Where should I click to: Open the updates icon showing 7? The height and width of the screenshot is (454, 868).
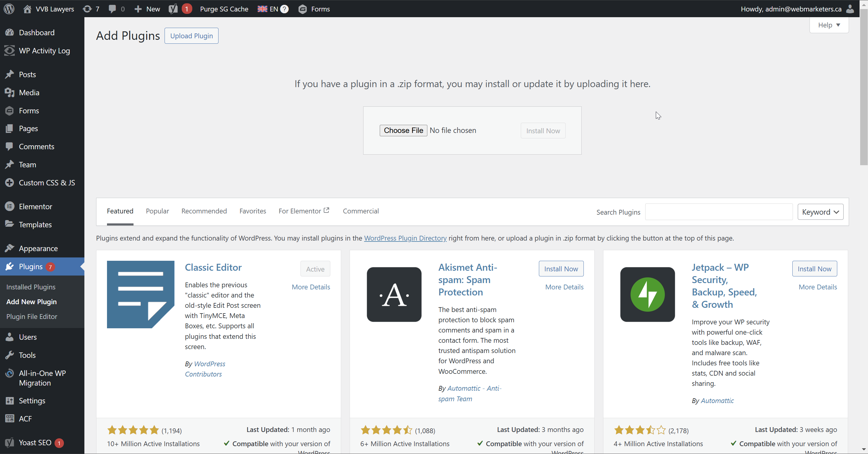point(88,9)
